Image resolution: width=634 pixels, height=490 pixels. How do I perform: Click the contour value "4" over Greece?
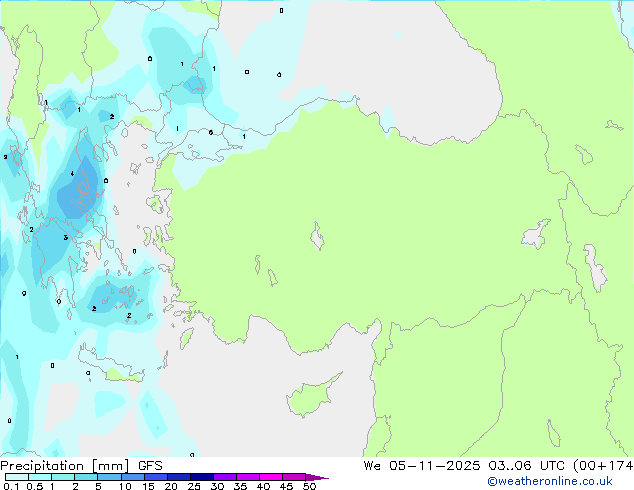tap(72, 174)
